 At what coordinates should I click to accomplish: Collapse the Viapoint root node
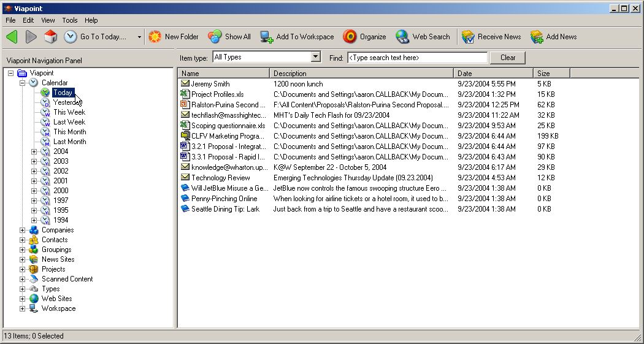(10, 73)
